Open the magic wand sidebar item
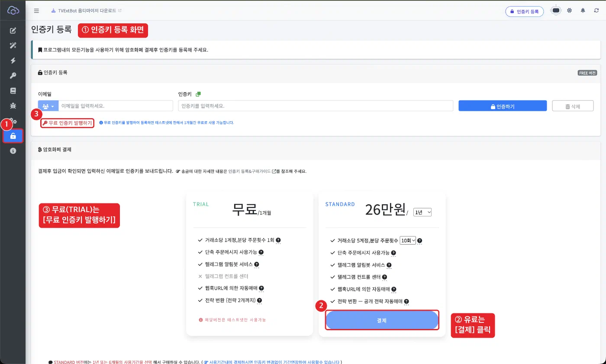This screenshot has width=606, height=364. click(13, 45)
